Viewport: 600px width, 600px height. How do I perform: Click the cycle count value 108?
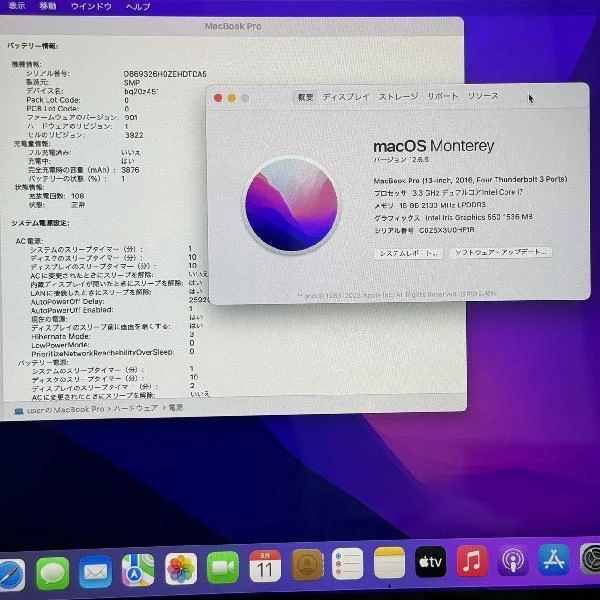[x=77, y=196]
